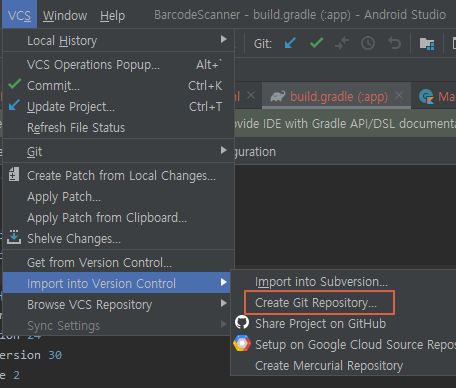Select Commit... from VCS menu

(118, 86)
